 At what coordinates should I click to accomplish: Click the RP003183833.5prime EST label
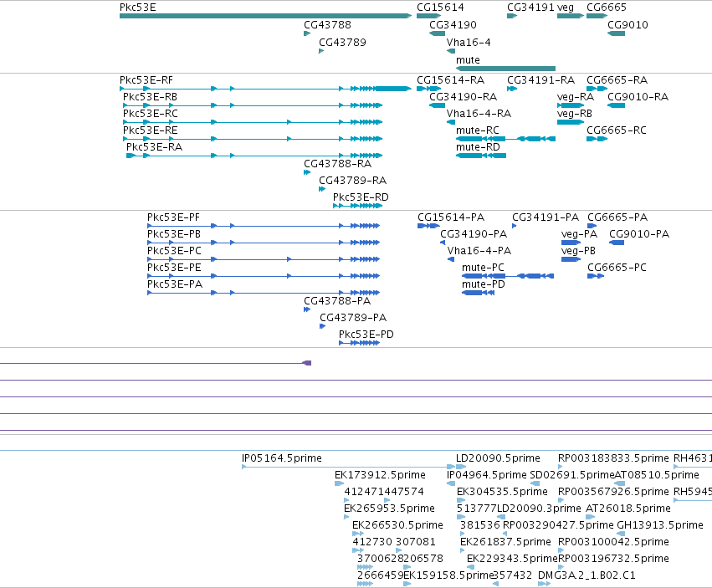coord(613,458)
